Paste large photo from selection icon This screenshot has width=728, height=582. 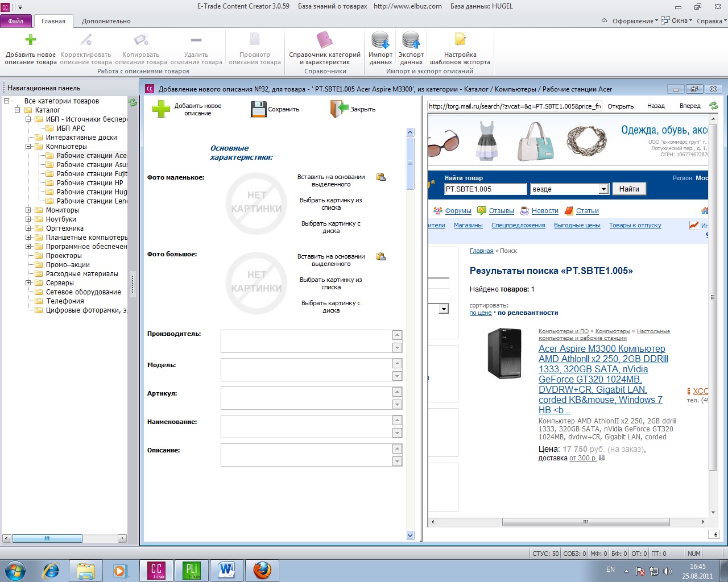point(381,257)
